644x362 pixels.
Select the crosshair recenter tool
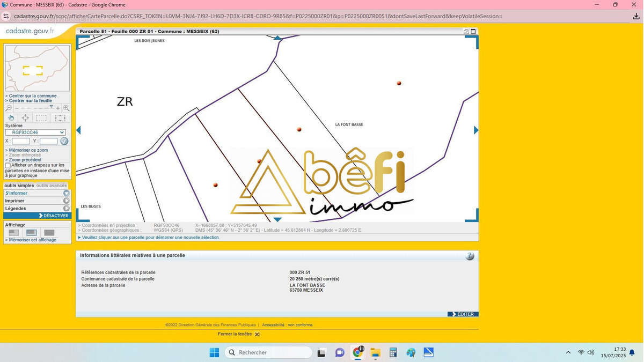(x=25, y=118)
